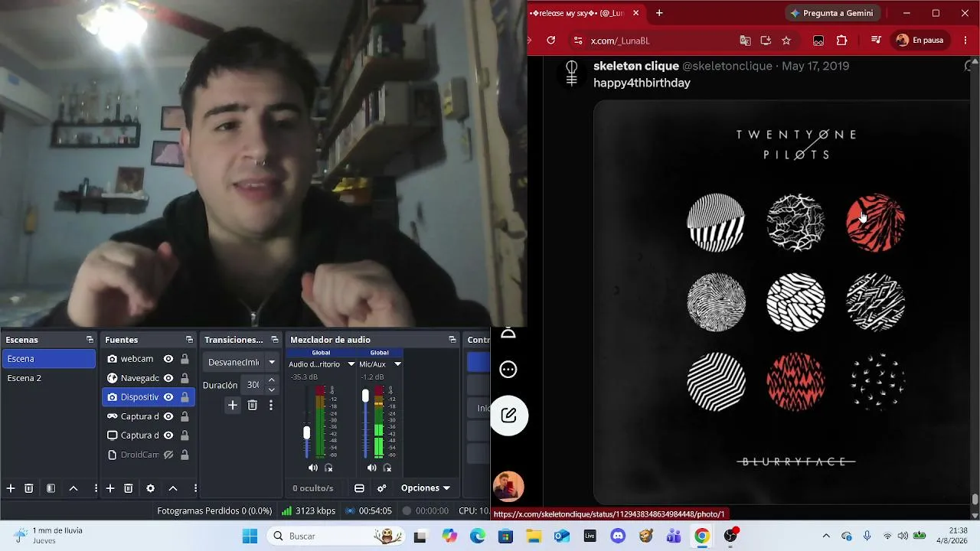980x551 pixels.
Task: Switch audio mixer layout icon
Action: tap(359, 488)
